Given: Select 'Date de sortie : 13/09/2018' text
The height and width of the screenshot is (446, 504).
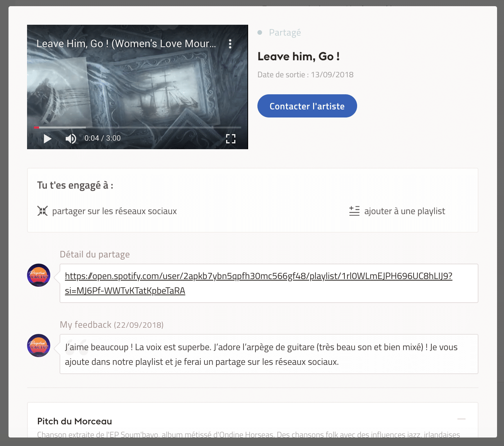Looking at the screenshot, I should (305, 75).
